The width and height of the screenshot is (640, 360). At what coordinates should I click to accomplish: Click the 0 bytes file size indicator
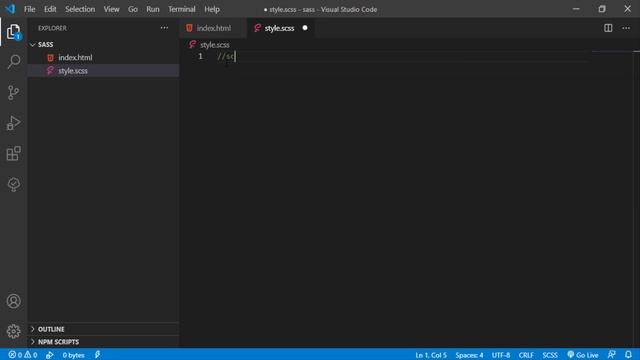[x=73, y=355]
